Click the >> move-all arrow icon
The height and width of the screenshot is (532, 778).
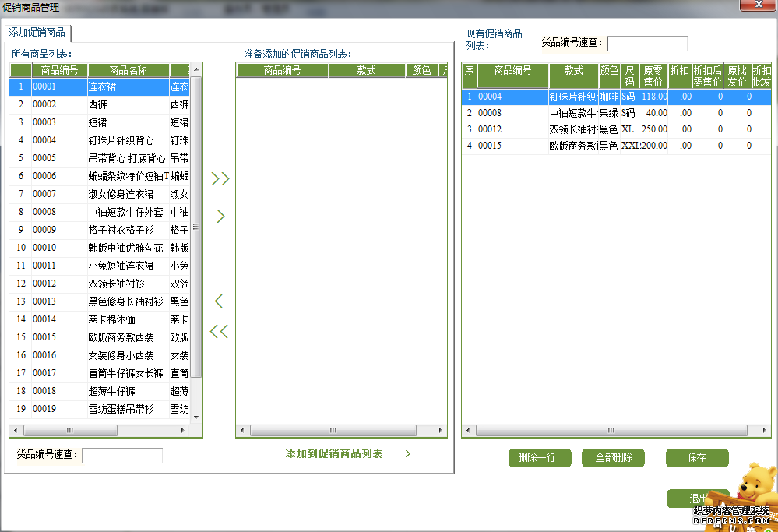tap(220, 178)
